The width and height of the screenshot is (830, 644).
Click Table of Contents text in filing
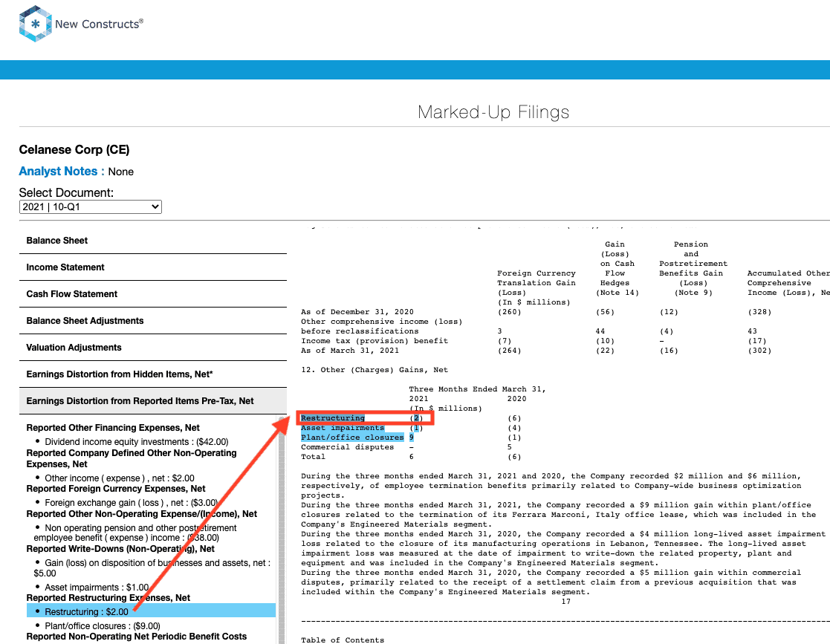(x=343, y=640)
